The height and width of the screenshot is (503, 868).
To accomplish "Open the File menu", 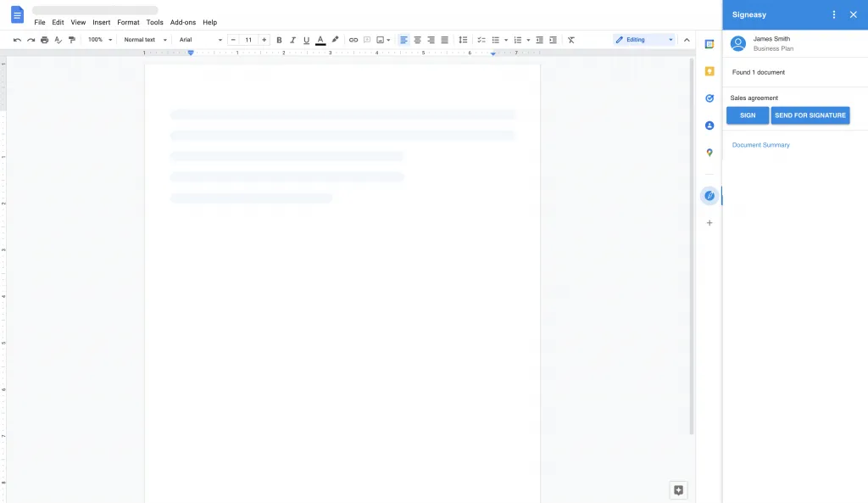I will (40, 22).
